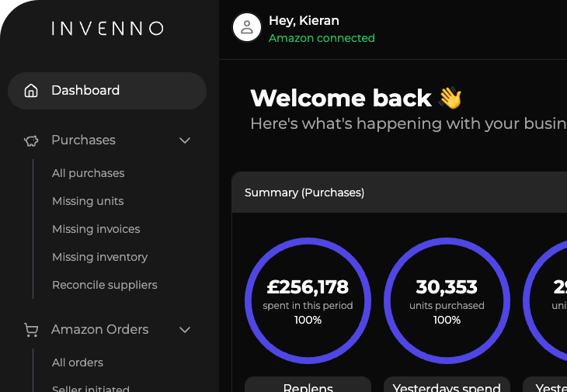Select Amazon Orders in the sidebar

[99, 329]
